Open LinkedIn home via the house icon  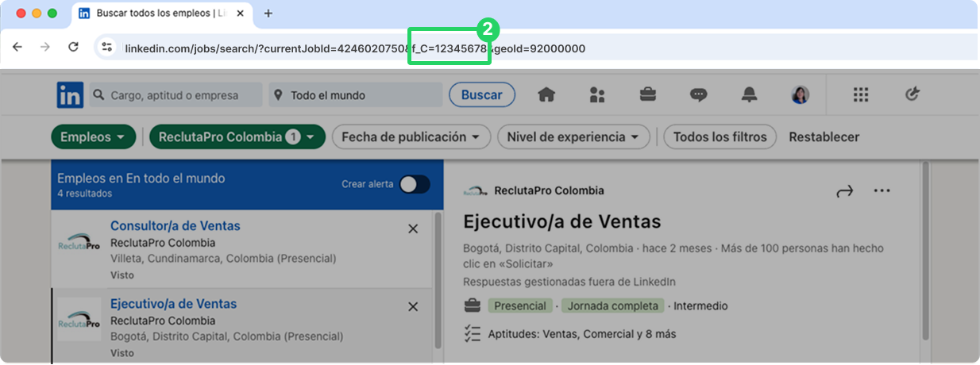click(546, 95)
